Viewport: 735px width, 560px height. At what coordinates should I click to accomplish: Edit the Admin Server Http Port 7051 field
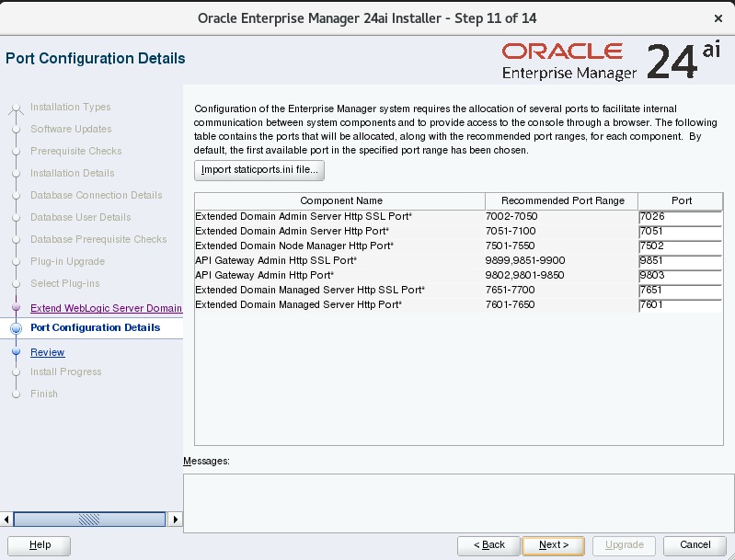pos(680,232)
